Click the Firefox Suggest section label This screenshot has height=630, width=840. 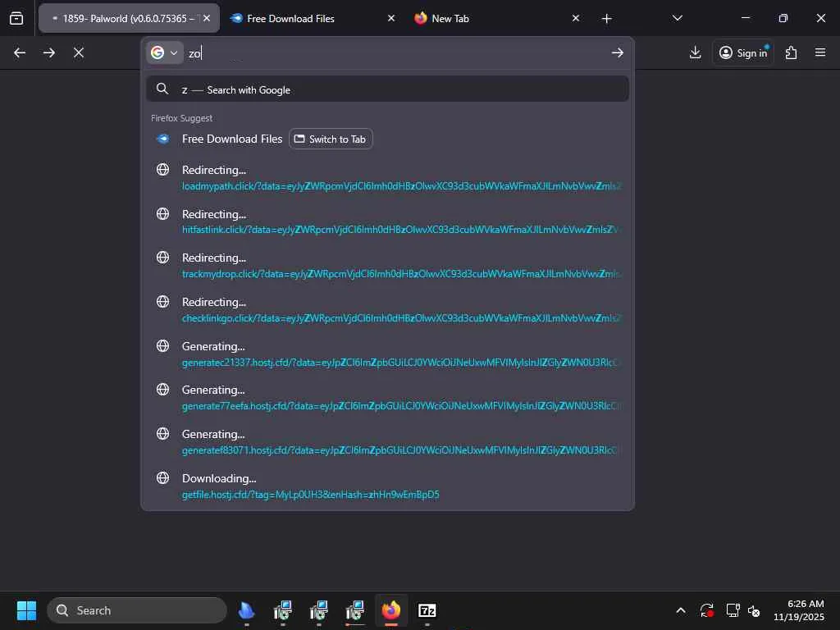[x=181, y=118]
